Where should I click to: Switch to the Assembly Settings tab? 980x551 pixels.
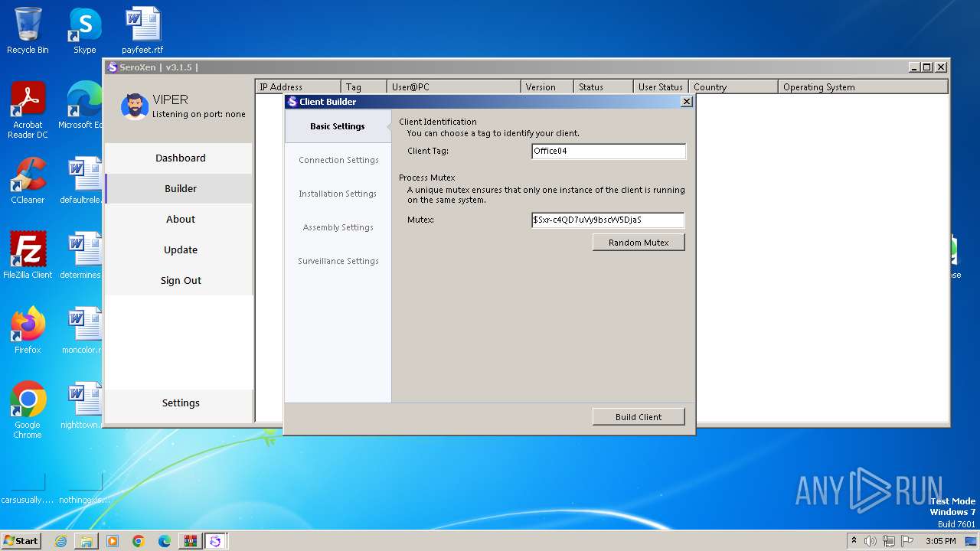(338, 227)
